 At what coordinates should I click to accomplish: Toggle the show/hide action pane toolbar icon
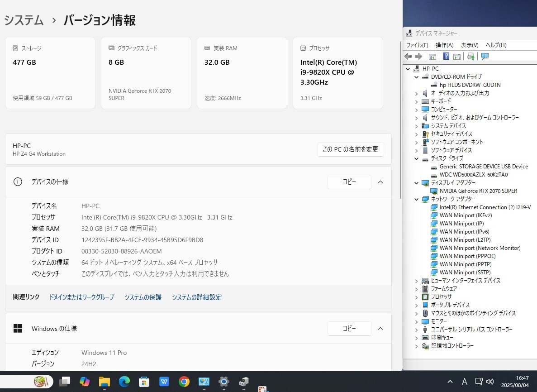click(457, 57)
